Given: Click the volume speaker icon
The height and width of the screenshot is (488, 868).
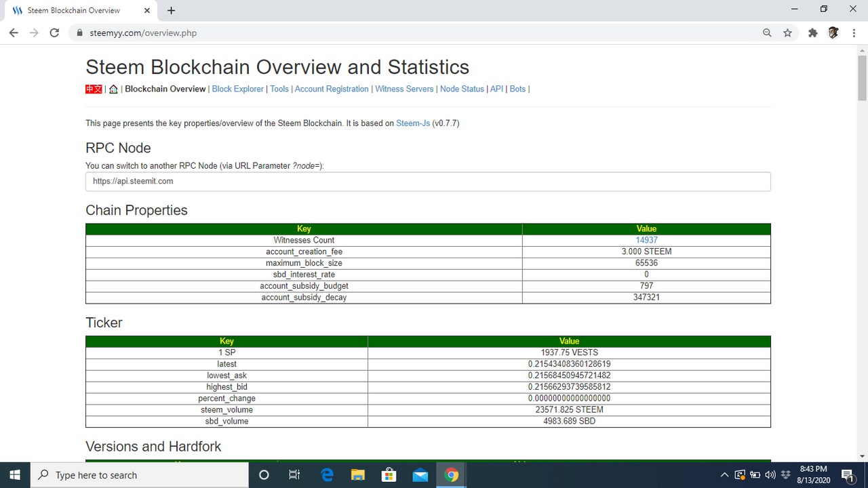Looking at the screenshot, I should 770,474.
